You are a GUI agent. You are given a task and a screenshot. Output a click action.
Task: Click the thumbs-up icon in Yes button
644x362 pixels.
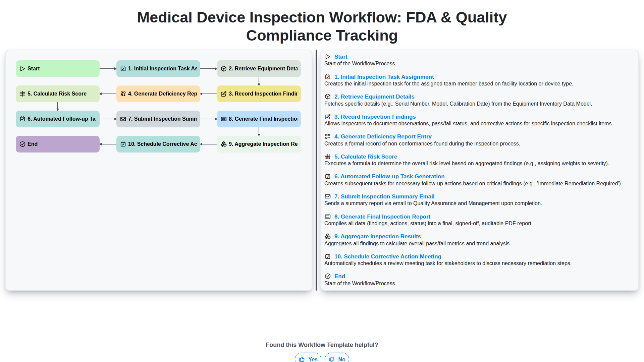(x=302, y=359)
